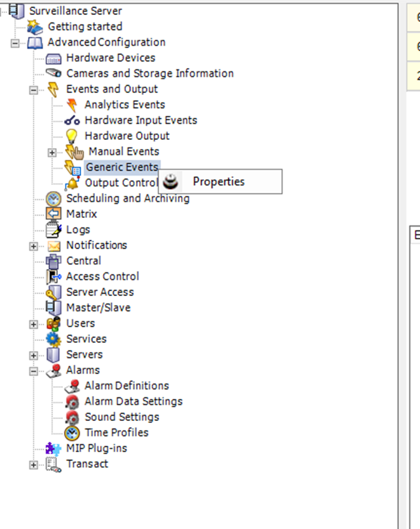Click the Cameras and Storage Information camera icon

point(54,74)
